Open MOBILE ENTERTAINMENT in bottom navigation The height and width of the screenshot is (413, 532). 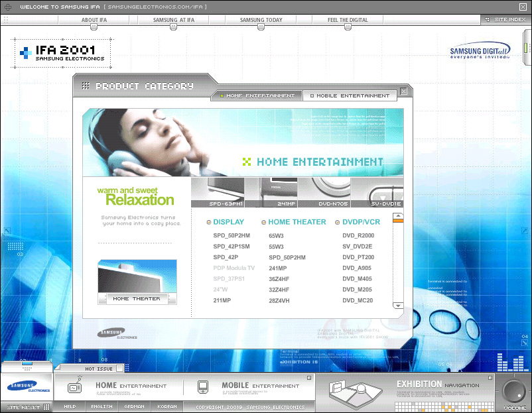coord(260,386)
